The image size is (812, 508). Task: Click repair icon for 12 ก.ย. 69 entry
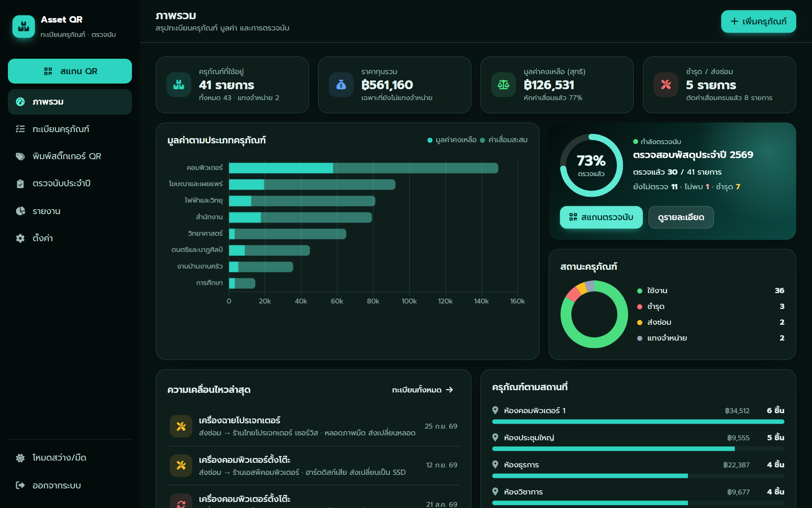(181, 465)
